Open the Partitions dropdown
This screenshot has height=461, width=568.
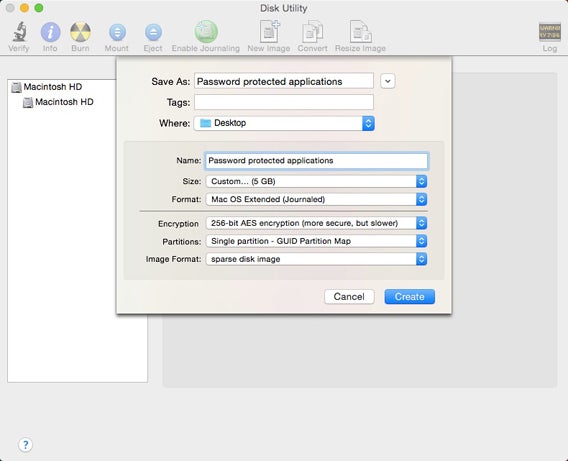point(316,241)
